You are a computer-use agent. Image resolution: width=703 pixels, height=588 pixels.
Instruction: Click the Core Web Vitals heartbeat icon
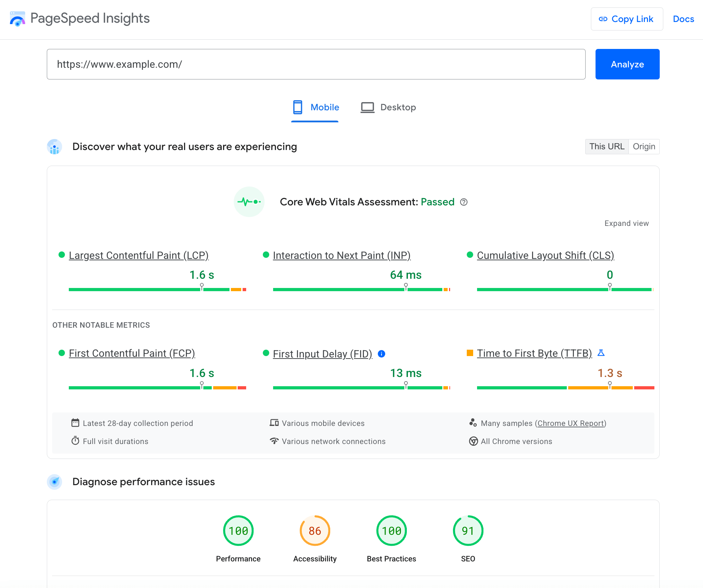(249, 202)
